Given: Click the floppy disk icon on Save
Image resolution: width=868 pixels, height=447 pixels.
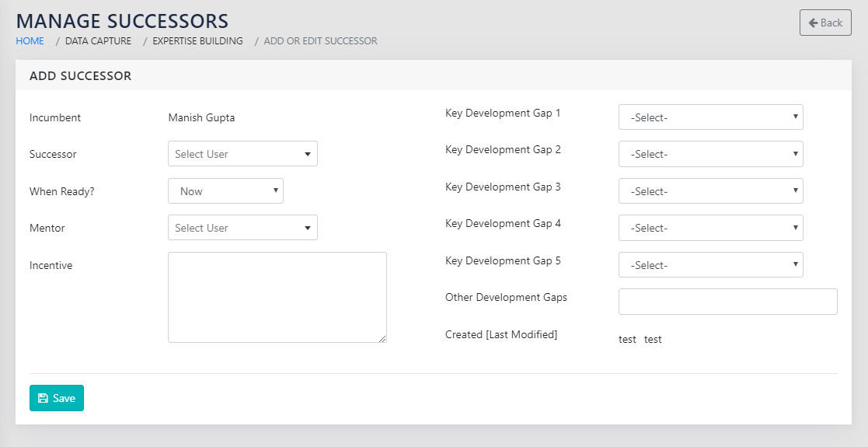Looking at the screenshot, I should [43, 398].
